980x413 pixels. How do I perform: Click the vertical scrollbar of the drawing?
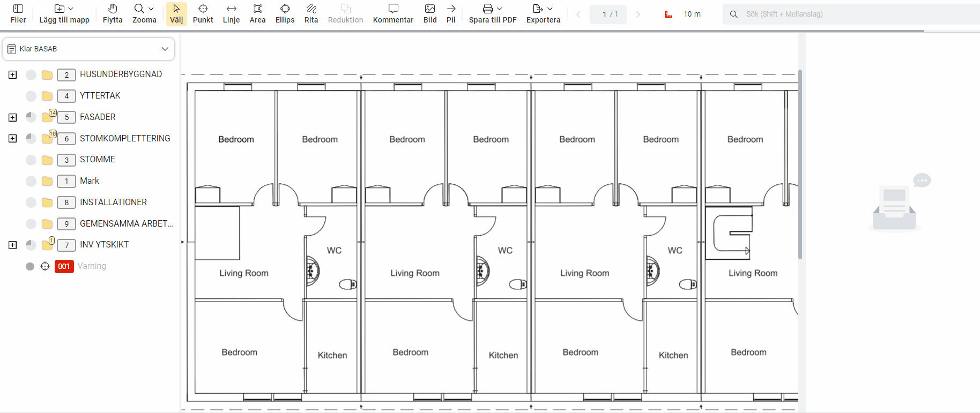800,164
